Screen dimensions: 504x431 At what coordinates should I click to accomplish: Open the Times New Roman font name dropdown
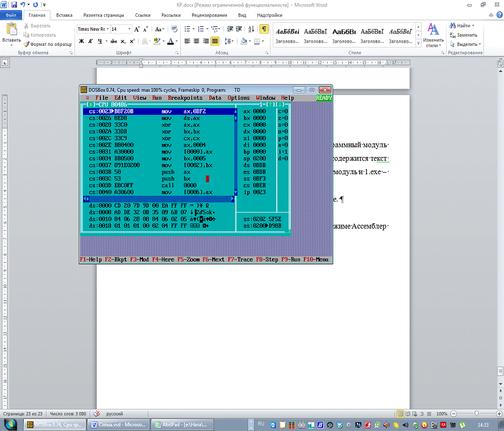[x=92, y=29]
